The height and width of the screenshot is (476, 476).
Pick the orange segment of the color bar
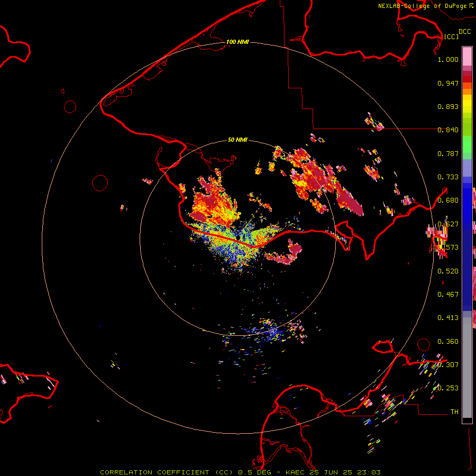(x=467, y=91)
